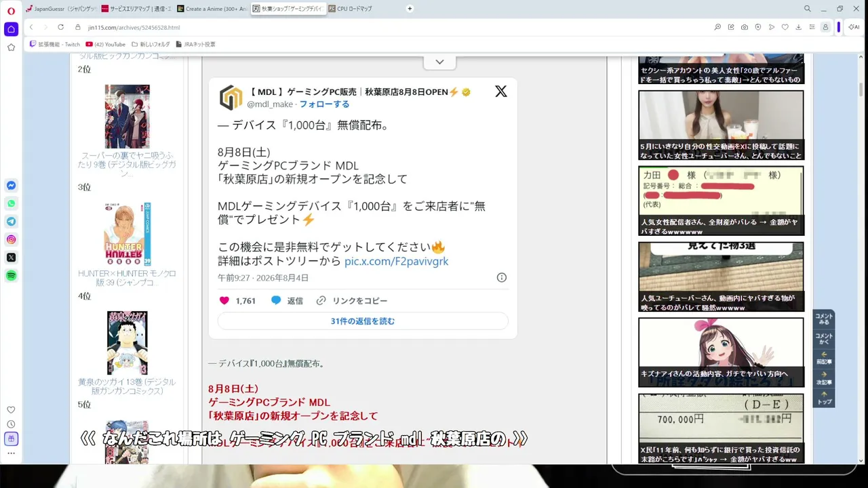Click the コメントかく floating button
Viewport: 868px width, 488px height.
(x=824, y=339)
